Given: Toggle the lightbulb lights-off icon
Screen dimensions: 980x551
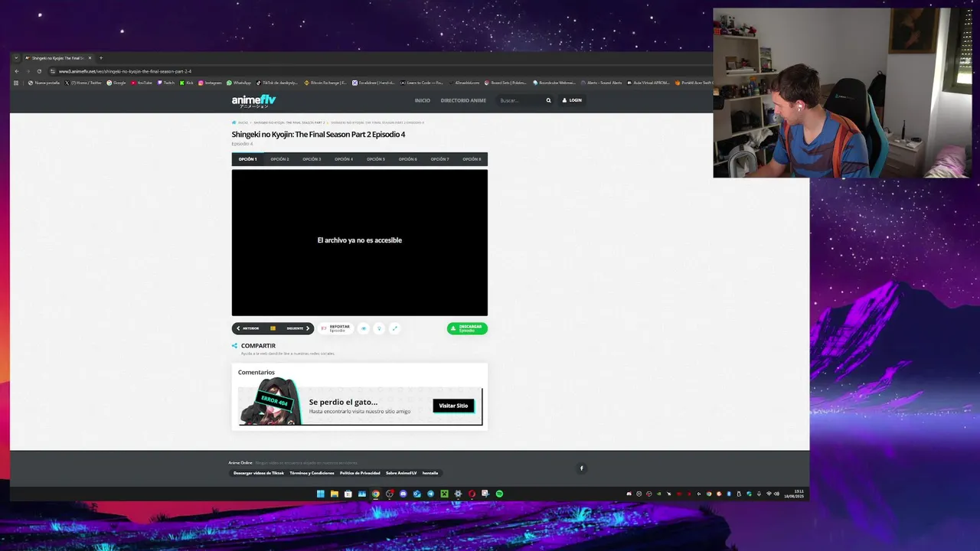Looking at the screenshot, I should 379,328.
